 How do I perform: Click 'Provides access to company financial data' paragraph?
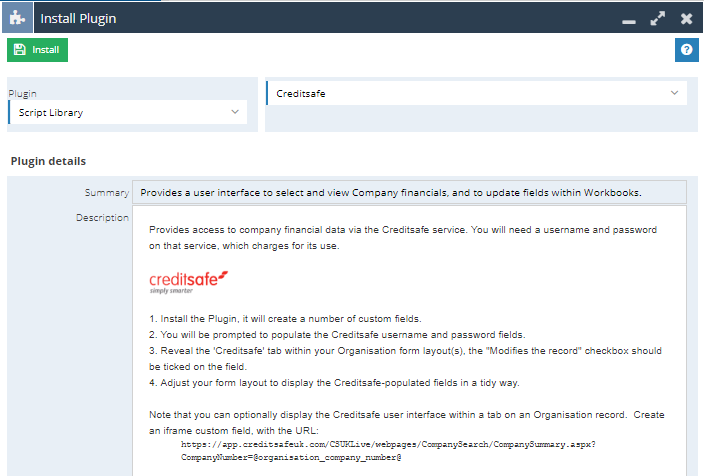(x=403, y=238)
